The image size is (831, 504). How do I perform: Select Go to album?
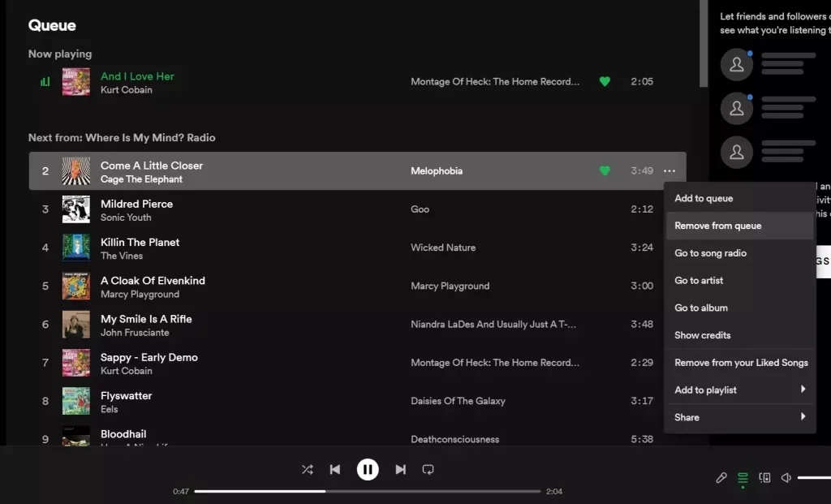click(740, 308)
